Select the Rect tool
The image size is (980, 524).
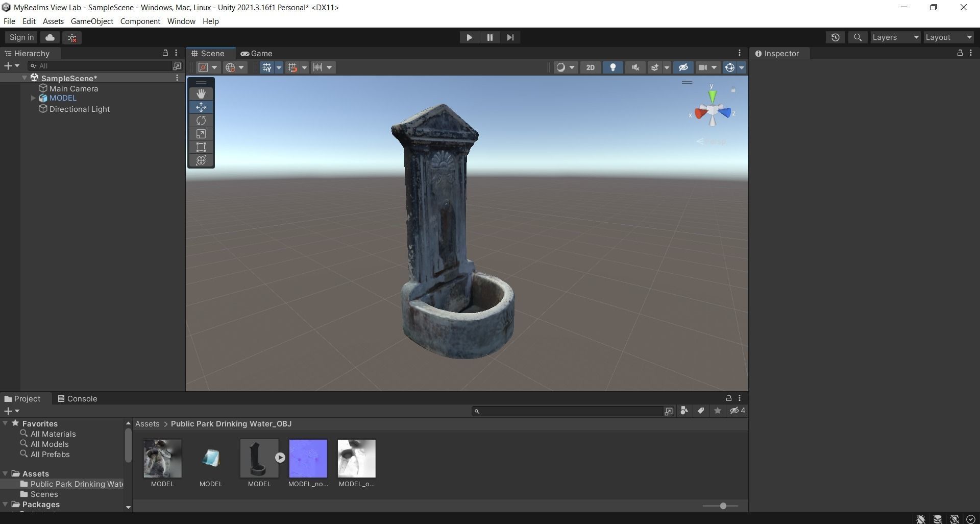tap(201, 147)
